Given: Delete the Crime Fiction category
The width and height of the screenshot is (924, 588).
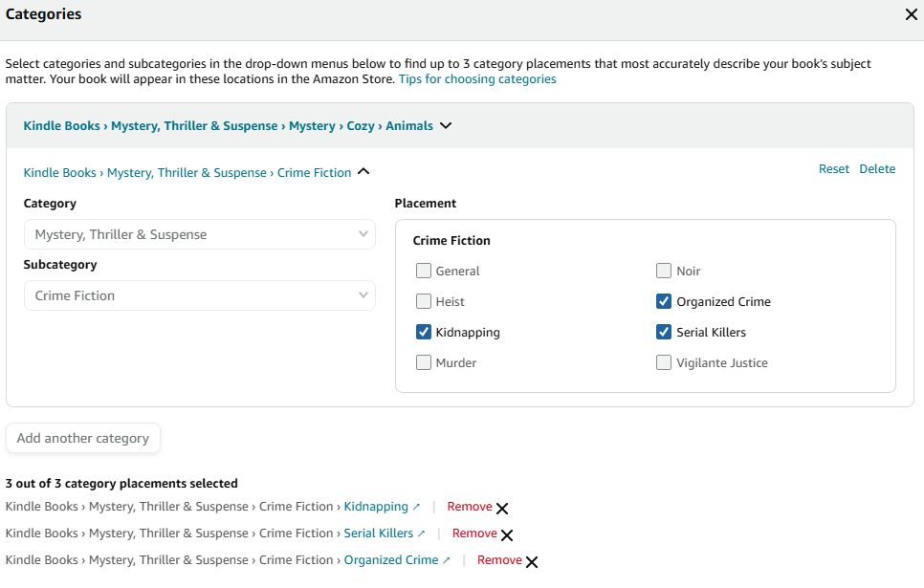Looking at the screenshot, I should (877, 168).
